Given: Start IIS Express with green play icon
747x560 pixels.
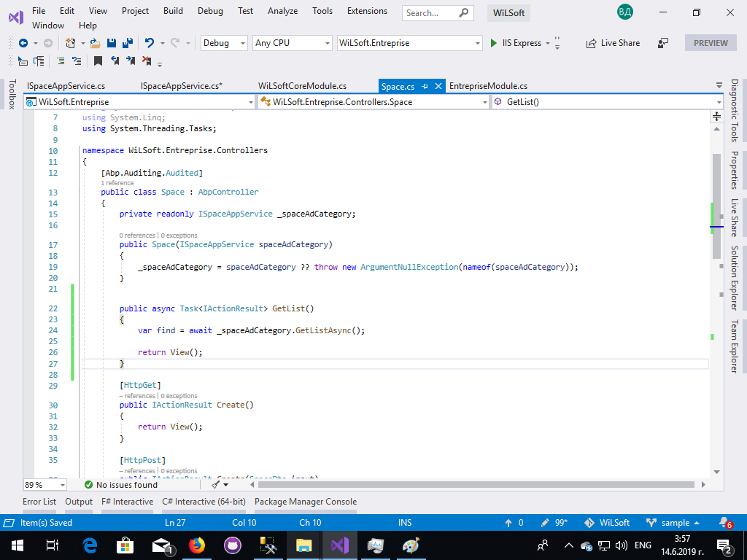Looking at the screenshot, I should tap(494, 43).
